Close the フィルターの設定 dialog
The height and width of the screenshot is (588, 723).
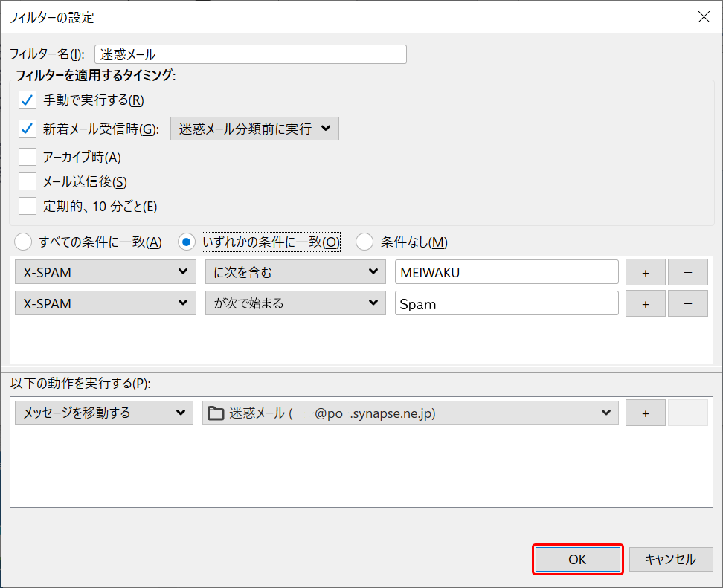[704, 17]
